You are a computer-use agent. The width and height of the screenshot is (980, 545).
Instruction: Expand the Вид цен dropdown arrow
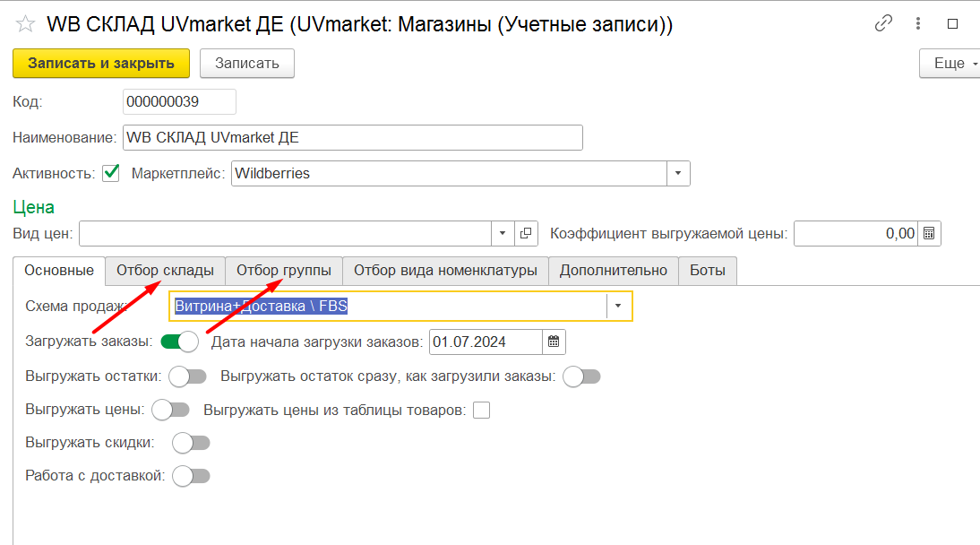pos(503,233)
